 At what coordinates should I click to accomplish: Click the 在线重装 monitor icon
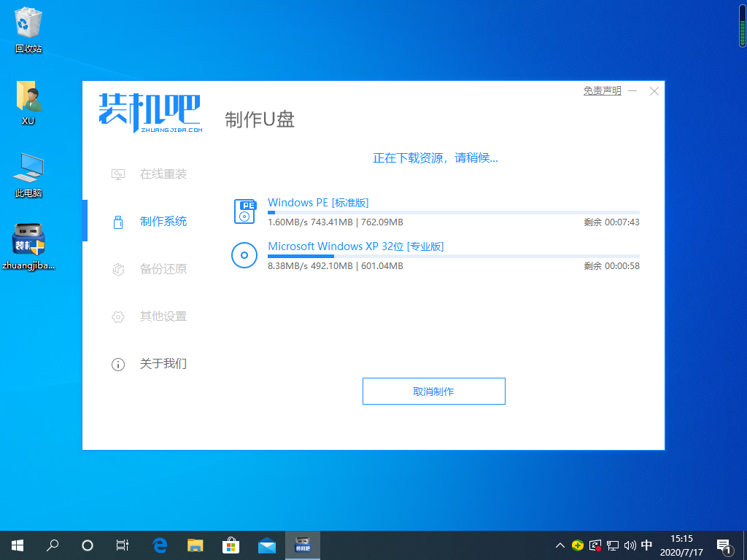(x=118, y=174)
